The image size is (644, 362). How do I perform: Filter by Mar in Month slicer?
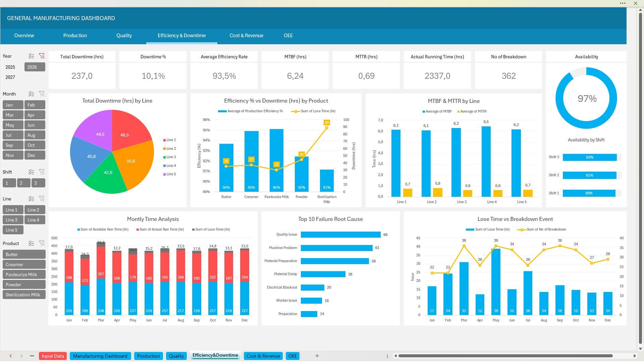[13, 115]
